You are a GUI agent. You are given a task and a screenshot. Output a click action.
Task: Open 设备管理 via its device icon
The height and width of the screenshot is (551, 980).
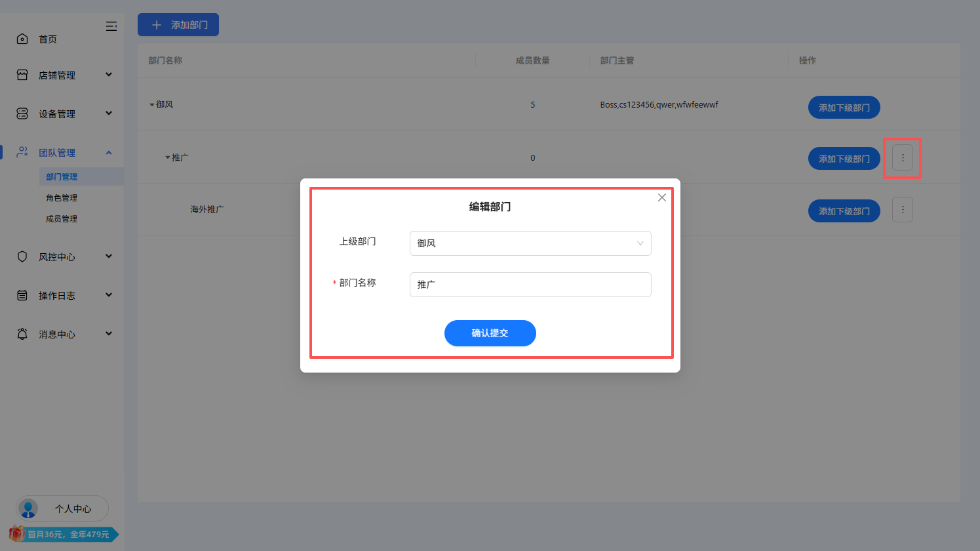[x=22, y=113]
